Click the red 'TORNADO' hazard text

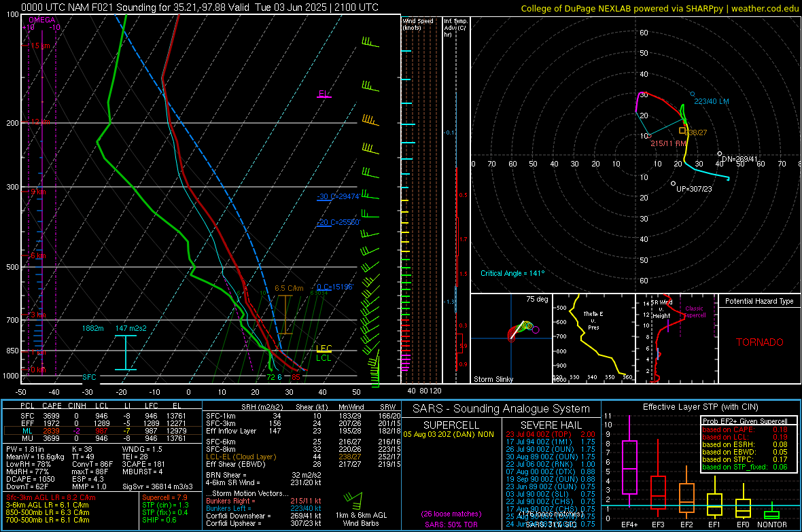pyautogui.click(x=760, y=342)
